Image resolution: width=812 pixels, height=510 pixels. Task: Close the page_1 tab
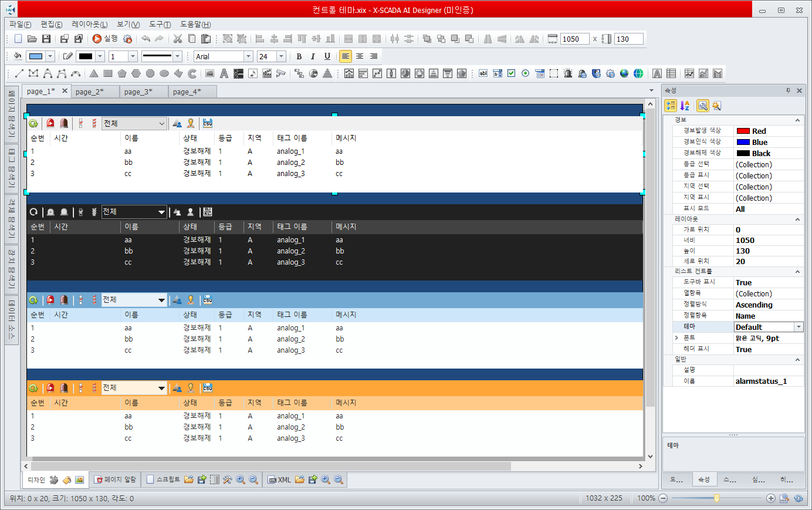point(65,91)
